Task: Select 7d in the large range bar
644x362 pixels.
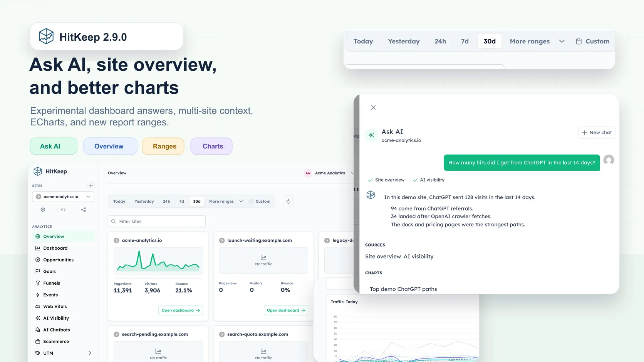Action: (465, 41)
